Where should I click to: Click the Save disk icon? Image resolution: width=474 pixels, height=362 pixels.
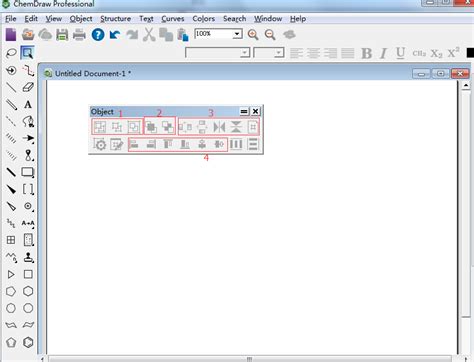[x=62, y=35]
